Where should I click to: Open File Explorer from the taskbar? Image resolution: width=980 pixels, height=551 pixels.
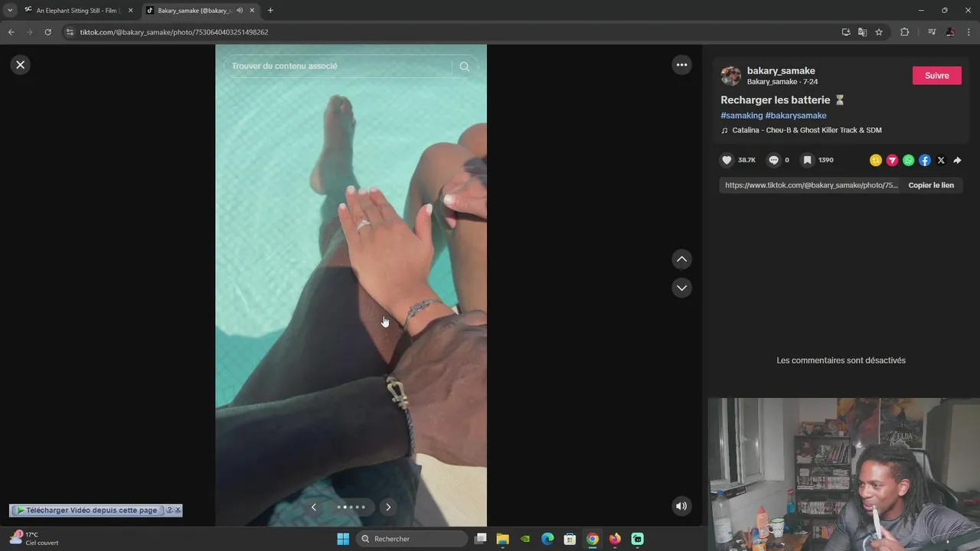tap(502, 539)
